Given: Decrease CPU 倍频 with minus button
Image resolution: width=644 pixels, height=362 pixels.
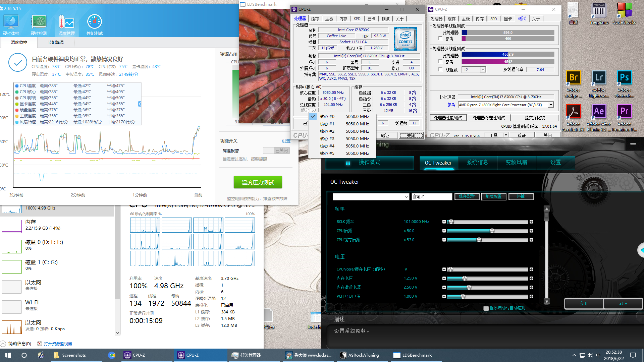Looking at the screenshot, I should click(x=444, y=231).
